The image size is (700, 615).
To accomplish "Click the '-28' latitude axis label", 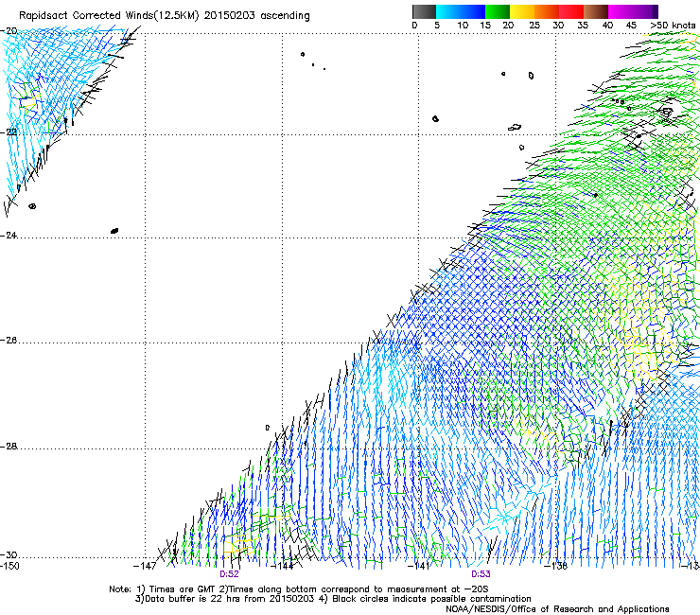I will tap(9, 447).
